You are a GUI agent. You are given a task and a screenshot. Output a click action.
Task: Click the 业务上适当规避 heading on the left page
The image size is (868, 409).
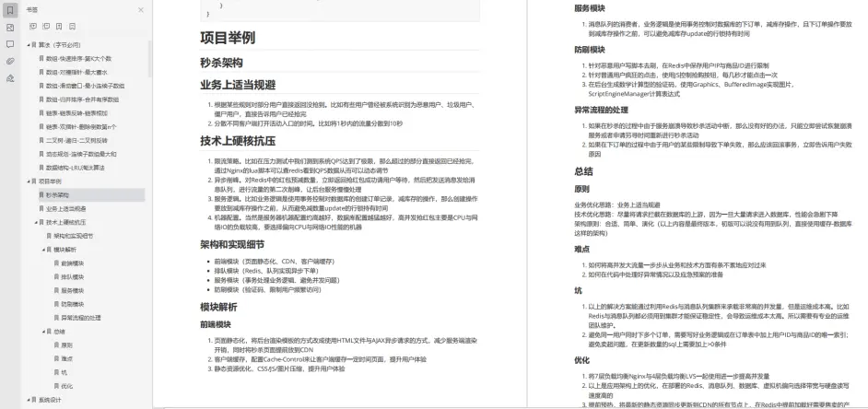point(238,86)
